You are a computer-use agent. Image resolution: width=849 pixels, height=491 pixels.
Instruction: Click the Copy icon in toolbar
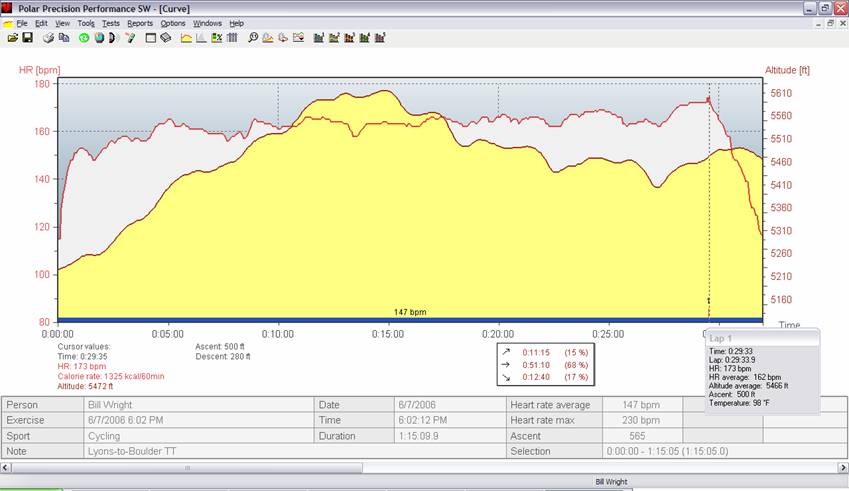click(x=64, y=38)
